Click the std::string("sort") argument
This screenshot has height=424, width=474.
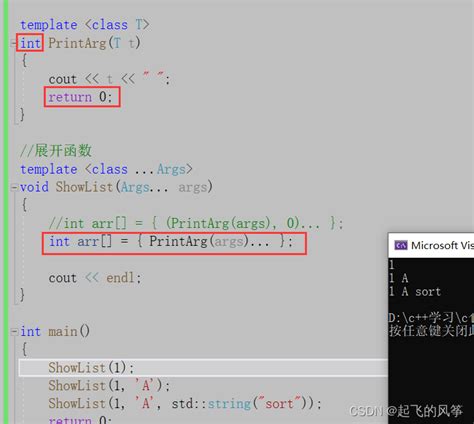point(243,404)
